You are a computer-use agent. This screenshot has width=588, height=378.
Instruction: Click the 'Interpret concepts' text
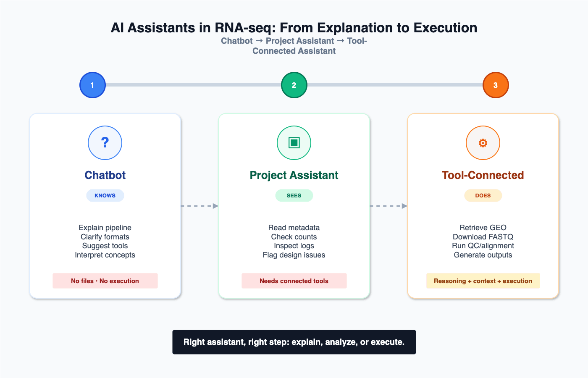pos(105,255)
